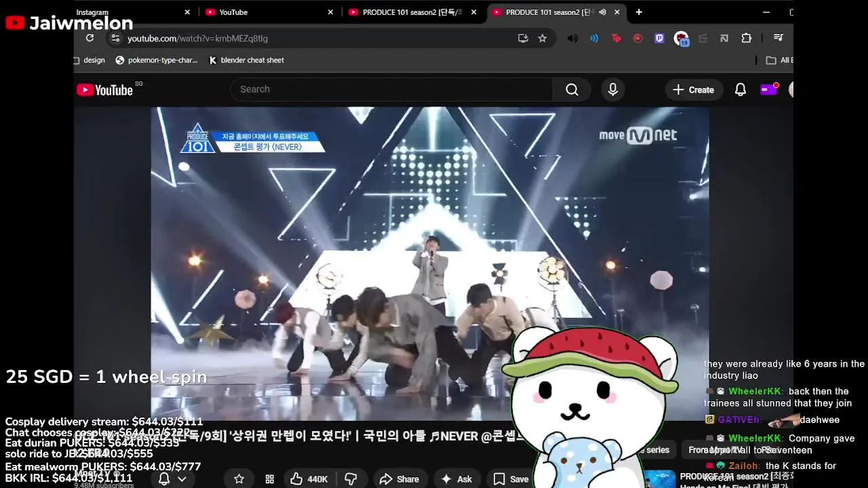This screenshot has height=488, width=868.
Task: Click the install app icon in address bar
Action: pyautogui.click(x=523, y=39)
